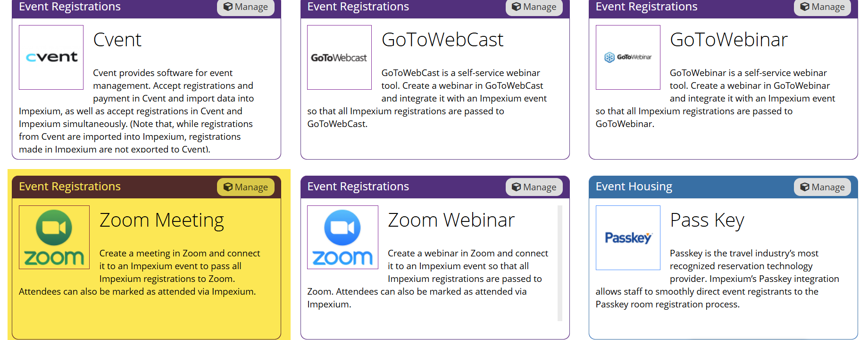Open Manage for the Zoom Webinar card
This screenshot has height=340, width=868.
pos(534,187)
